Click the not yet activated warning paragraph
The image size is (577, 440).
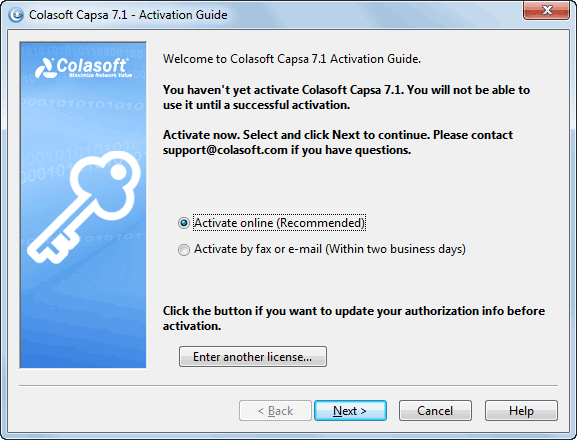click(x=346, y=97)
